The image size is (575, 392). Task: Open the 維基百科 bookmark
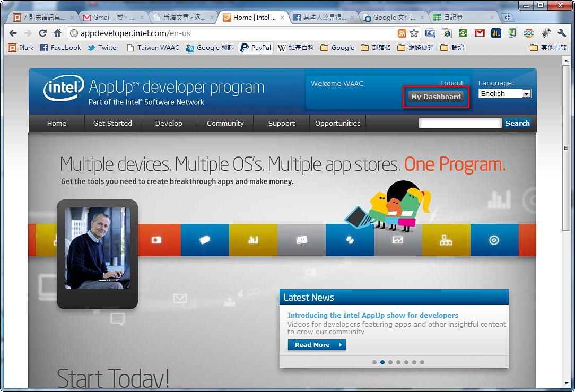(x=296, y=48)
